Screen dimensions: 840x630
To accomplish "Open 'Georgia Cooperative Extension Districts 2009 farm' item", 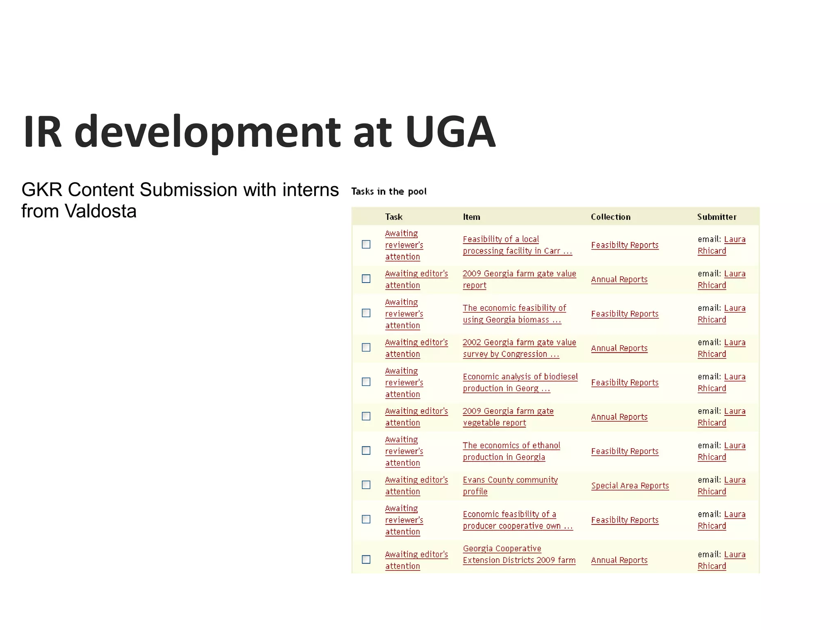I will (x=519, y=555).
